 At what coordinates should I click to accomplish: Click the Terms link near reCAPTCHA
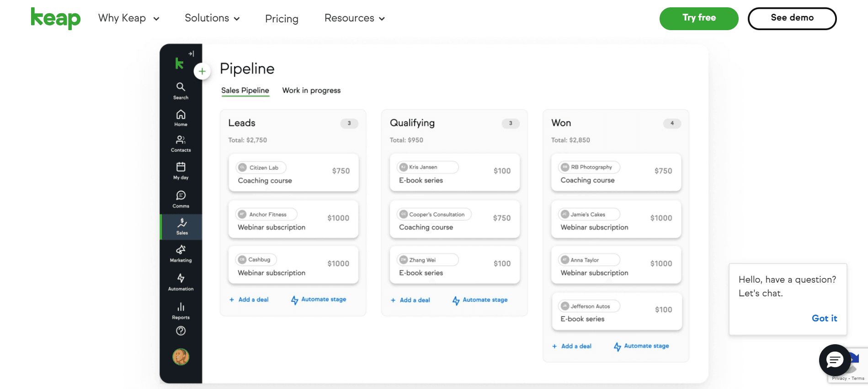coord(858,378)
